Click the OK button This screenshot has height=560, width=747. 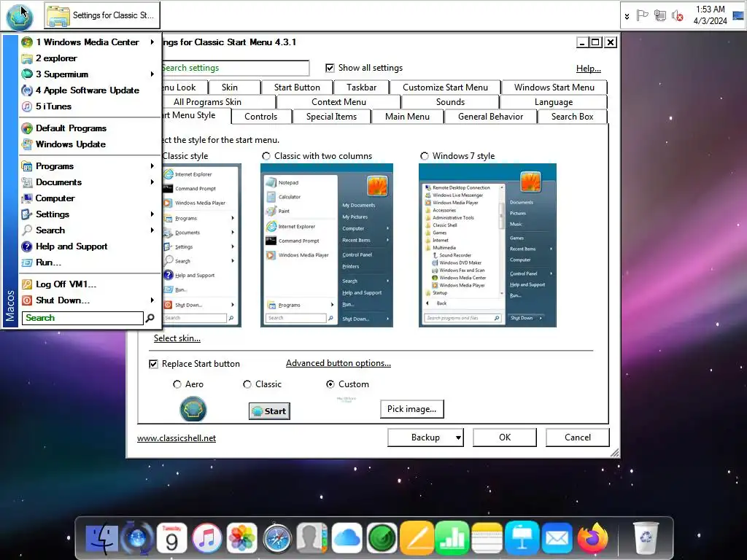(505, 437)
